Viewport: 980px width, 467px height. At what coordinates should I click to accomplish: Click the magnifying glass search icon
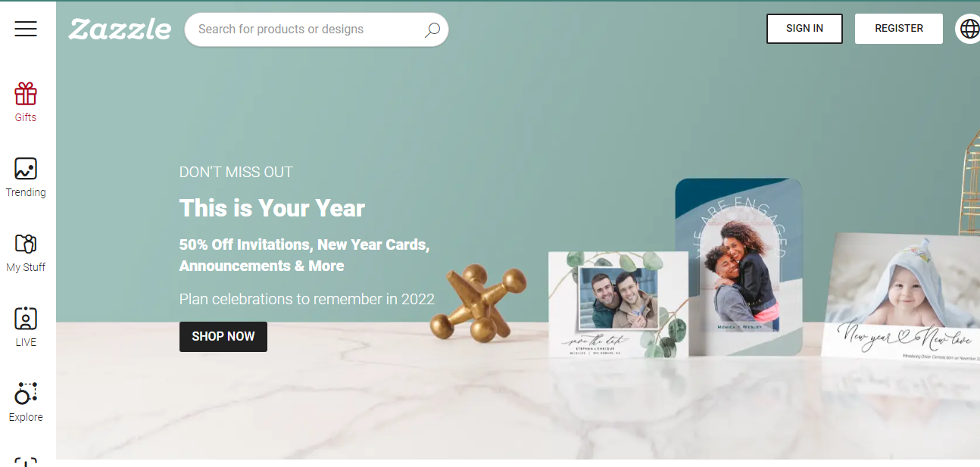(x=432, y=30)
